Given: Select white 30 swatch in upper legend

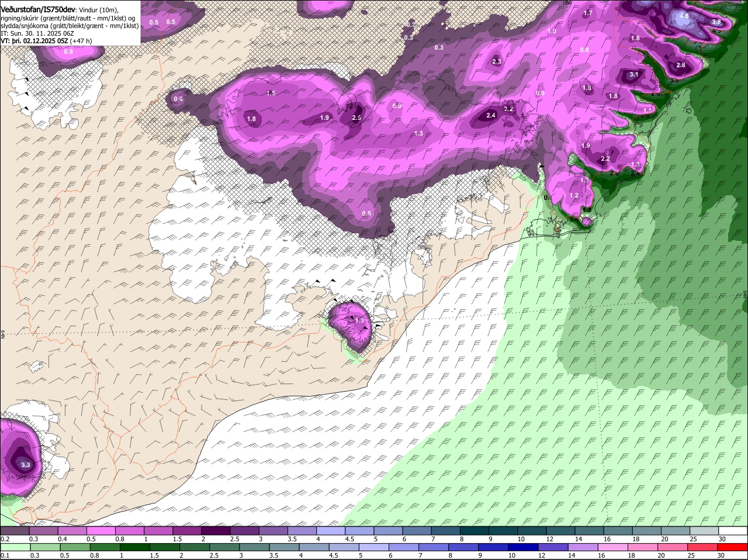Looking at the screenshot, I should (x=733, y=531).
